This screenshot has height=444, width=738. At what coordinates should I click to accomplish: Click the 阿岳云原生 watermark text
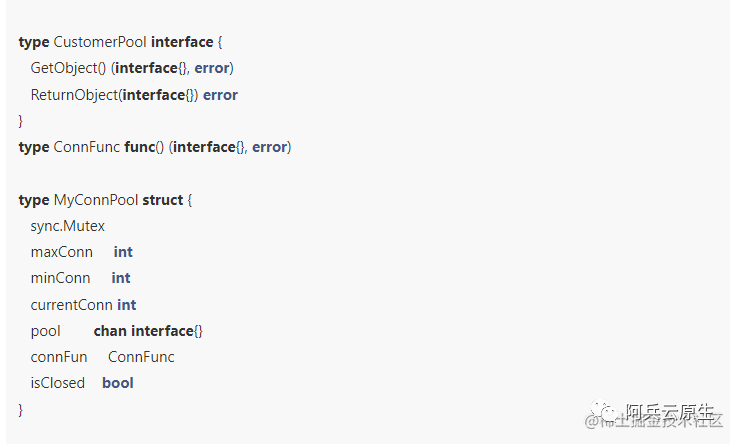point(670,412)
